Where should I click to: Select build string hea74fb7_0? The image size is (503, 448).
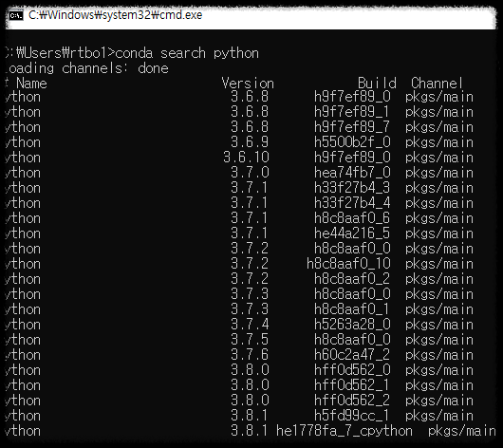(352, 173)
